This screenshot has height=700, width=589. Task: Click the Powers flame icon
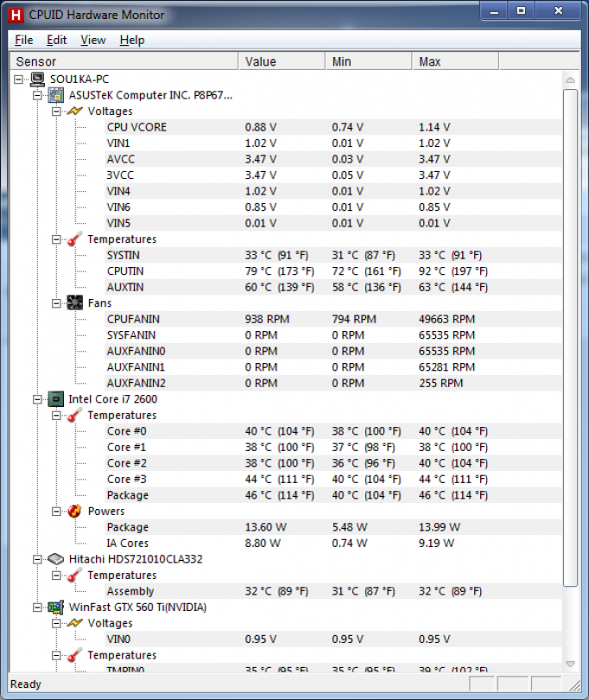pyautogui.click(x=75, y=512)
